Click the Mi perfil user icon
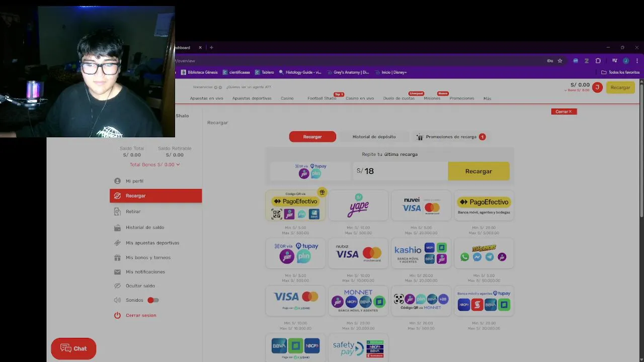This screenshot has height=362, width=644. click(x=117, y=181)
